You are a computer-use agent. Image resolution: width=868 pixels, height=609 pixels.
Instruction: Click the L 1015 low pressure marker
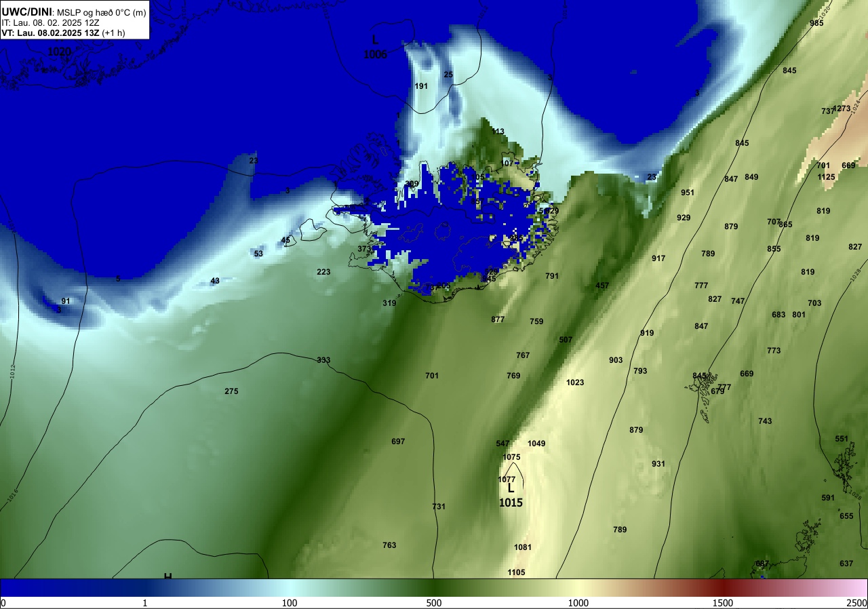tap(511, 495)
